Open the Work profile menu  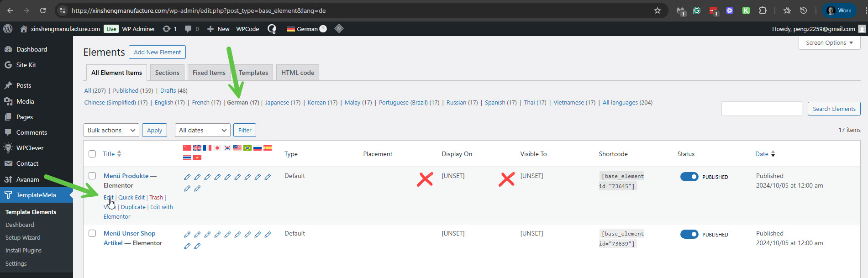tap(839, 10)
